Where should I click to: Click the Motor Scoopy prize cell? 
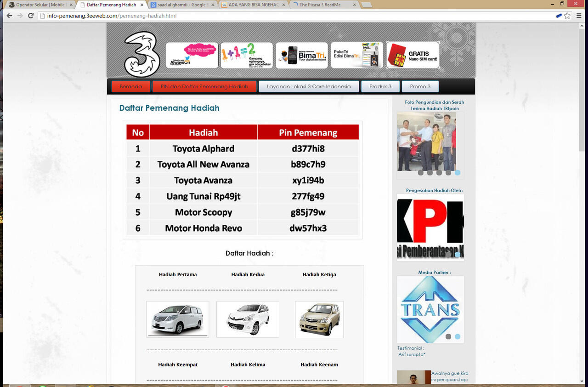point(204,212)
